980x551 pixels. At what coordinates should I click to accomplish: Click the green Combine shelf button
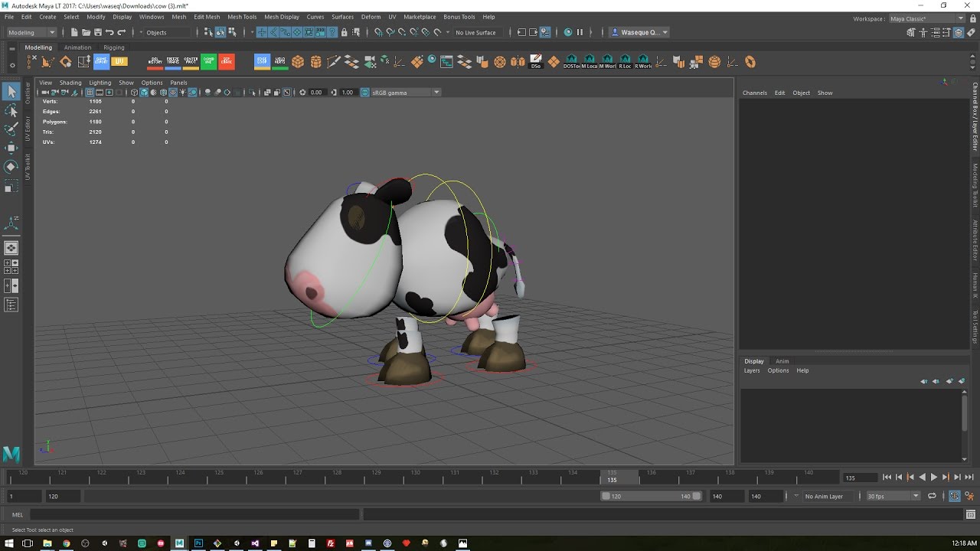click(x=208, y=62)
